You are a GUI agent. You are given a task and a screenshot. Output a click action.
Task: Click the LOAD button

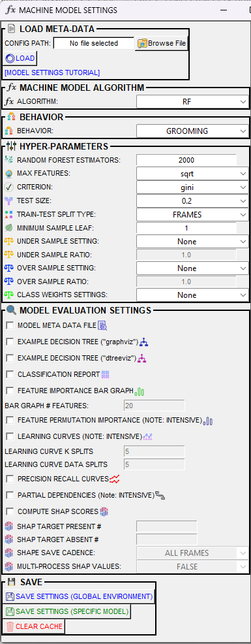(x=20, y=58)
